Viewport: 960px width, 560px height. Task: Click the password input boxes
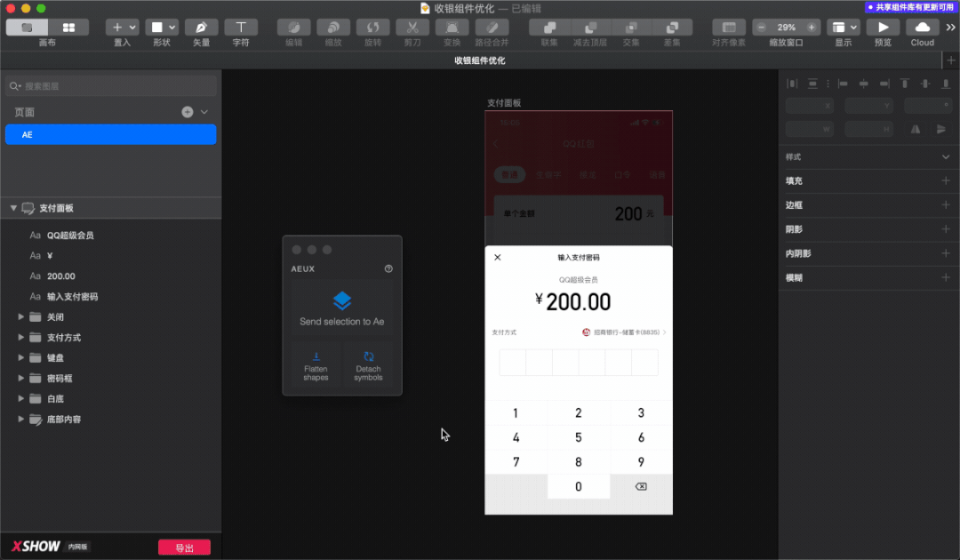tap(579, 363)
